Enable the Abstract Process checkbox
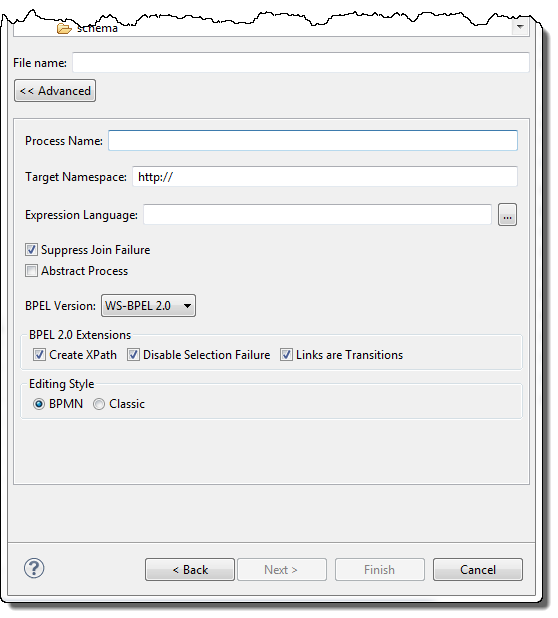 [32, 271]
